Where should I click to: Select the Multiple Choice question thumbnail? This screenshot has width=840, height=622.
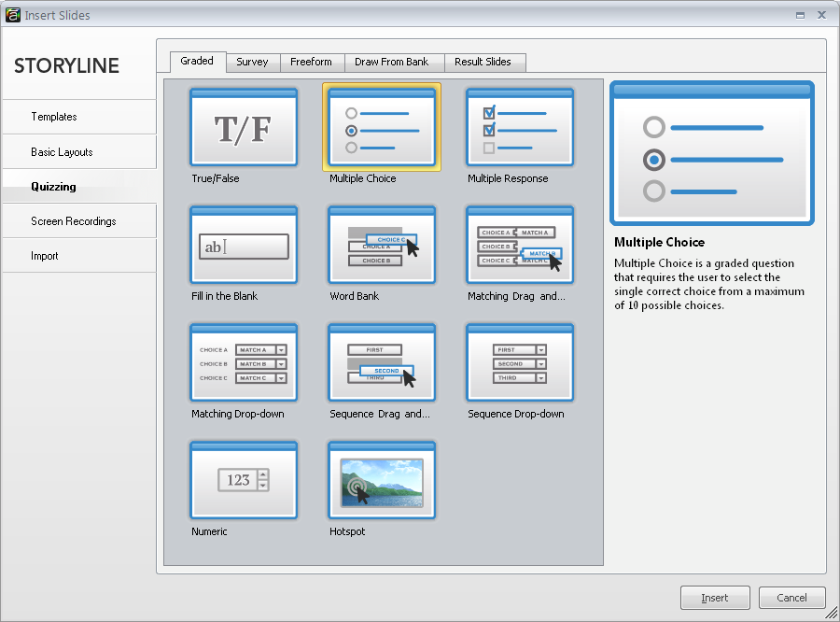click(x=382, y=127)
